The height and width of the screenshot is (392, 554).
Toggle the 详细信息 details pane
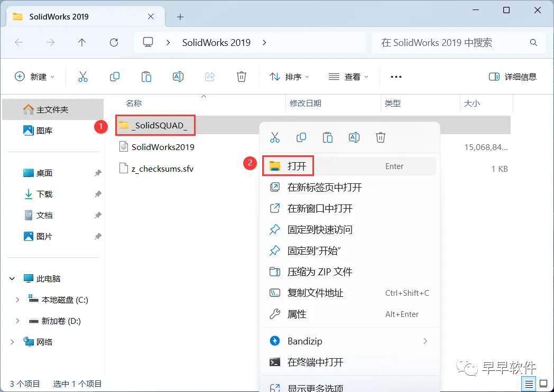[513, 77]
